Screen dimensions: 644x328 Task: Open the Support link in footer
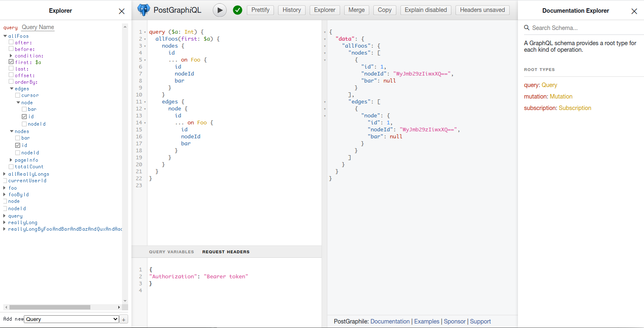[480, 321]
